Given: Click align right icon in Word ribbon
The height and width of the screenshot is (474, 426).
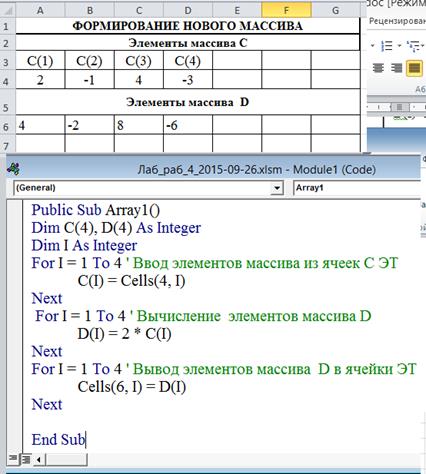Looking at the screenshot, I should (396, 68).
